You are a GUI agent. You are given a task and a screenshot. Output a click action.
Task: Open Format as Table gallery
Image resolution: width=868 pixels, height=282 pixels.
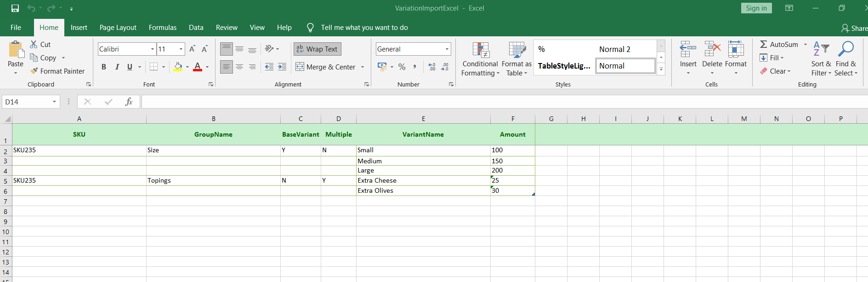[516, 59]
